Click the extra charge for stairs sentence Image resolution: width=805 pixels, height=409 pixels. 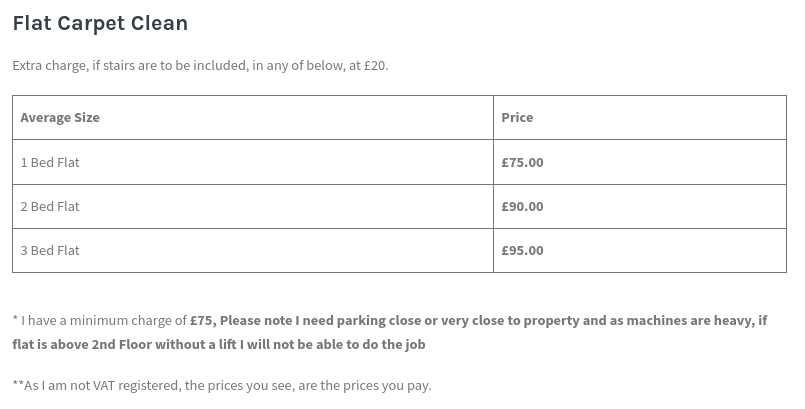[x=200, y=66]
